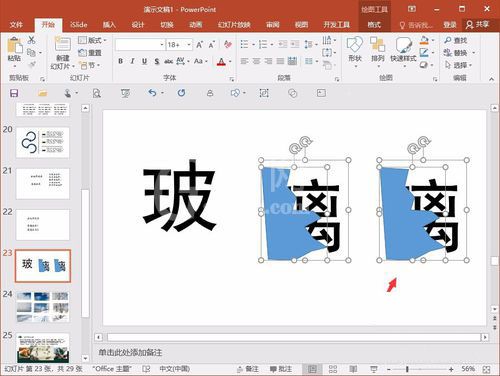Viewport: 500px width, 376px height.
Task: Collapse the ribbon using the caret button
Action: [492, 79]
